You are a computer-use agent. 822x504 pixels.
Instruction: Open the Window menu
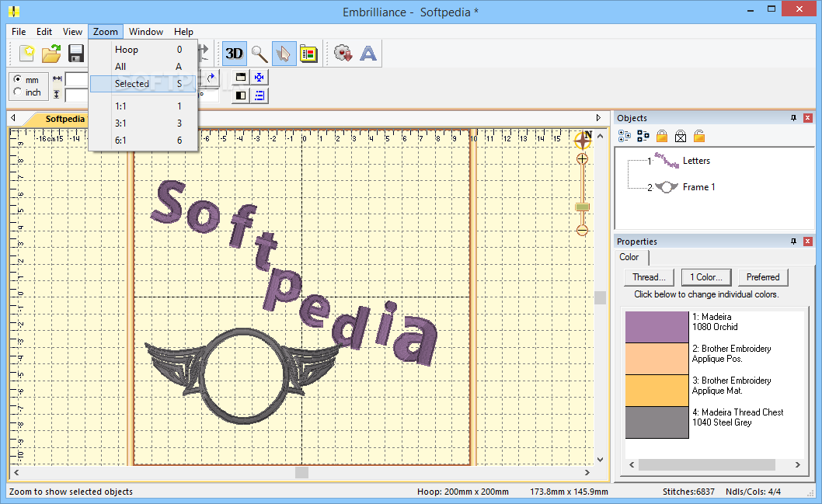pyautogui.click(x=146, y=31)
